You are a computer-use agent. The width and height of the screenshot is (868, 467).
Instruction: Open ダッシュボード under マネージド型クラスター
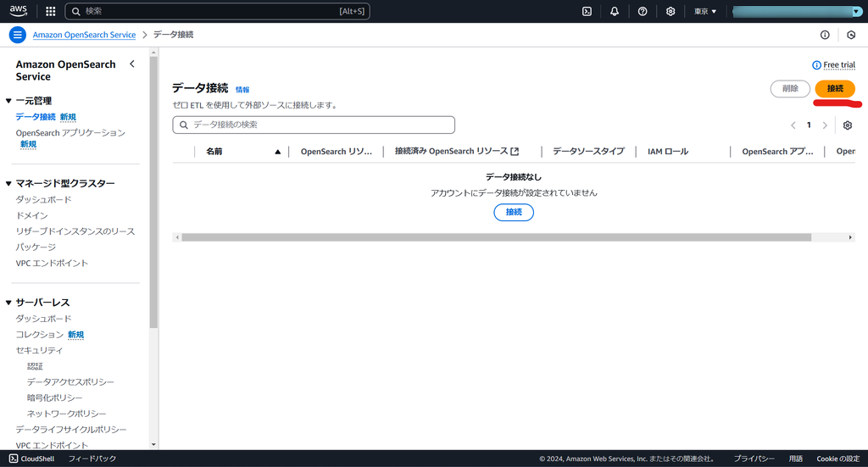point(44,199)
